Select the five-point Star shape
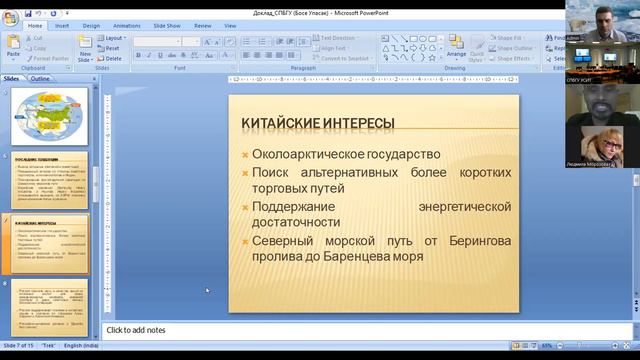The image size is (640, 360). [432, 58]
